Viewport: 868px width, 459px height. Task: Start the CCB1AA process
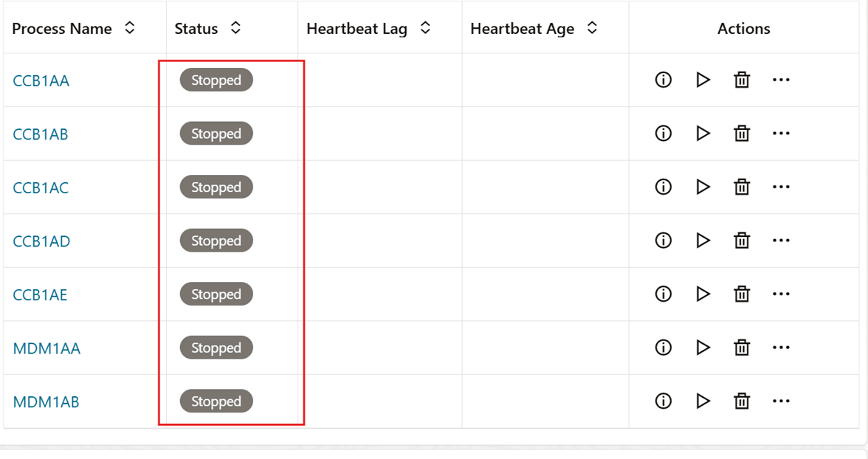coord(703,80)
